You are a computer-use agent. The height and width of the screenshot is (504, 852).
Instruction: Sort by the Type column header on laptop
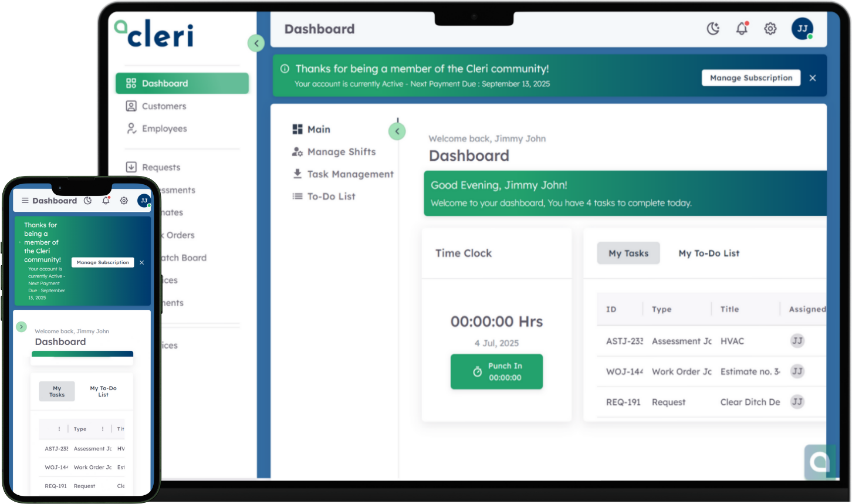pyautogui.click(x=661, y=309)
